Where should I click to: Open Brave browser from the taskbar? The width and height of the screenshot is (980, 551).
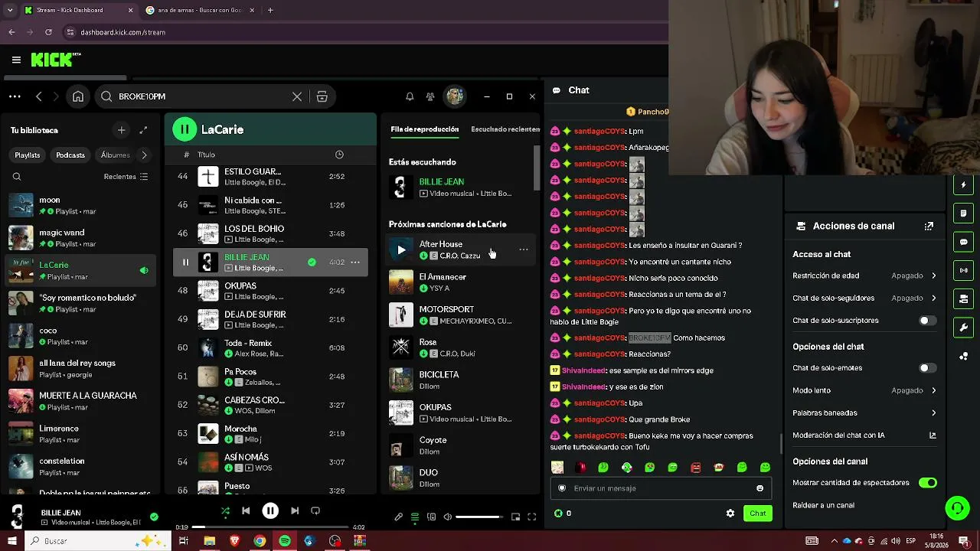[x=234, y=541]
